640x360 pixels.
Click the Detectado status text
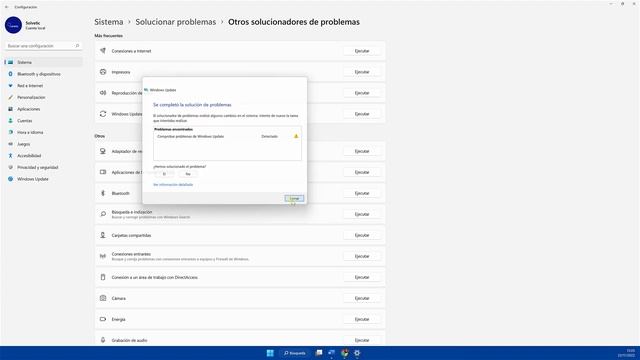point(269,136)
